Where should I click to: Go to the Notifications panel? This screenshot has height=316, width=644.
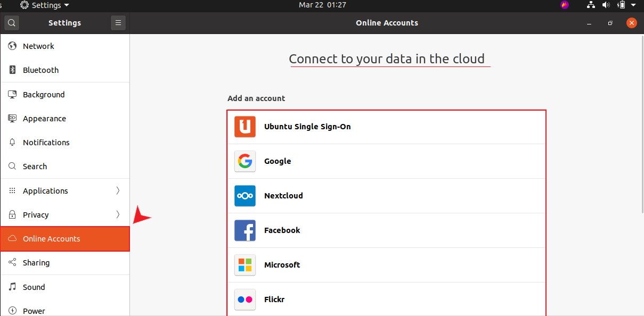(64, 142)
